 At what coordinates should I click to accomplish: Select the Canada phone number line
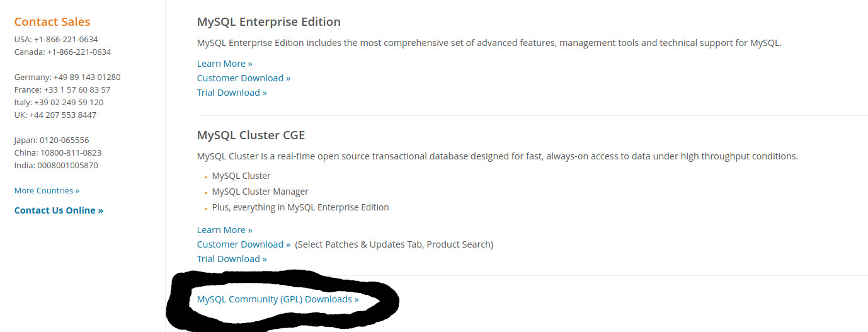(63, 52)
